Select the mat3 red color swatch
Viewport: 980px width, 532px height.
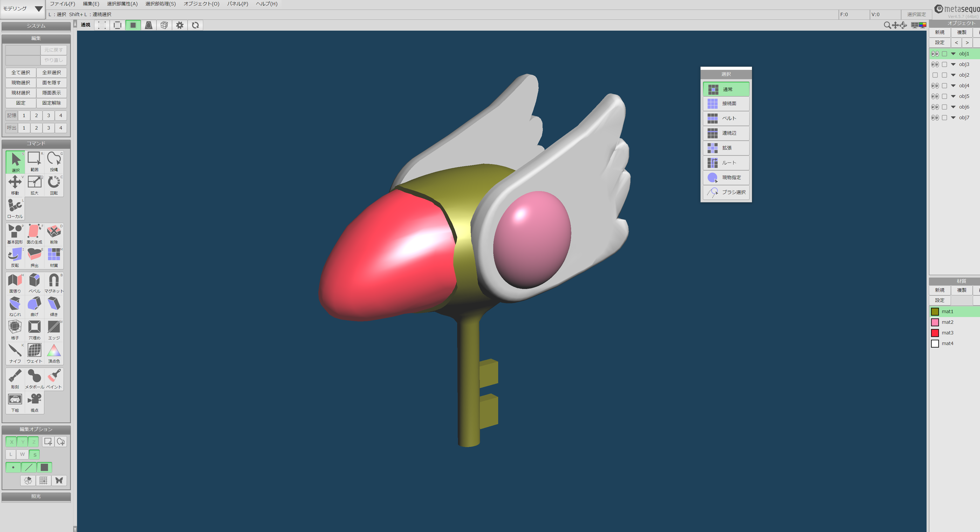(935, 333)
